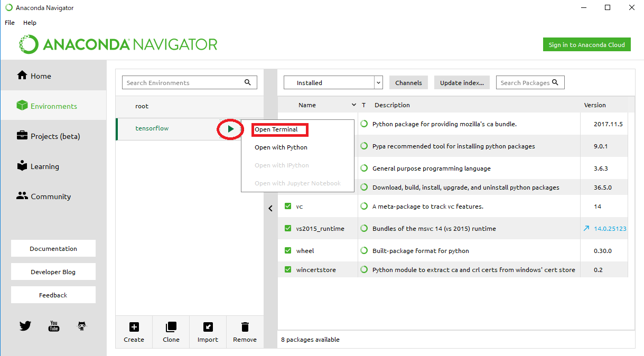Click the magnifier in Search Packages
The image size is (644, 356).
coord(555,82)
